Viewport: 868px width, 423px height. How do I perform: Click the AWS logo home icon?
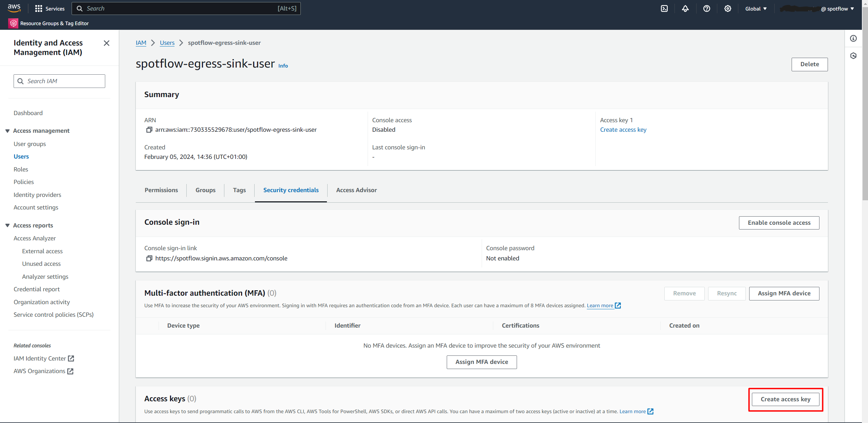(14, 8)
